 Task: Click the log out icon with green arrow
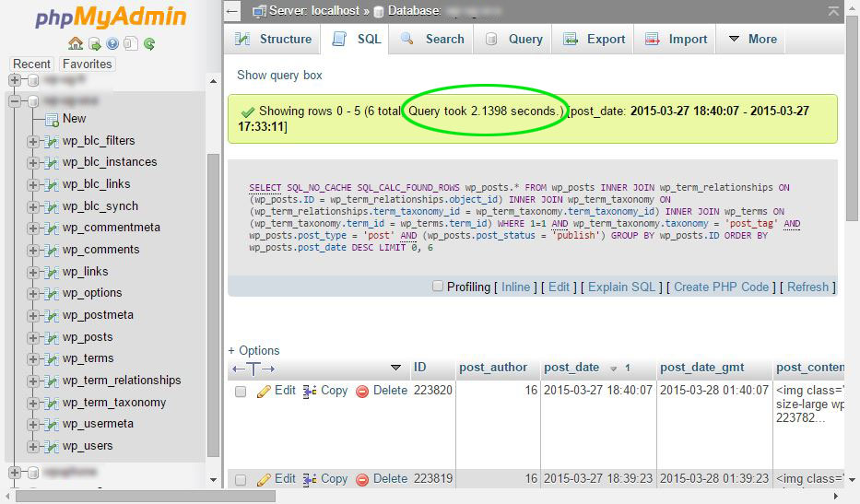[95, 43]
